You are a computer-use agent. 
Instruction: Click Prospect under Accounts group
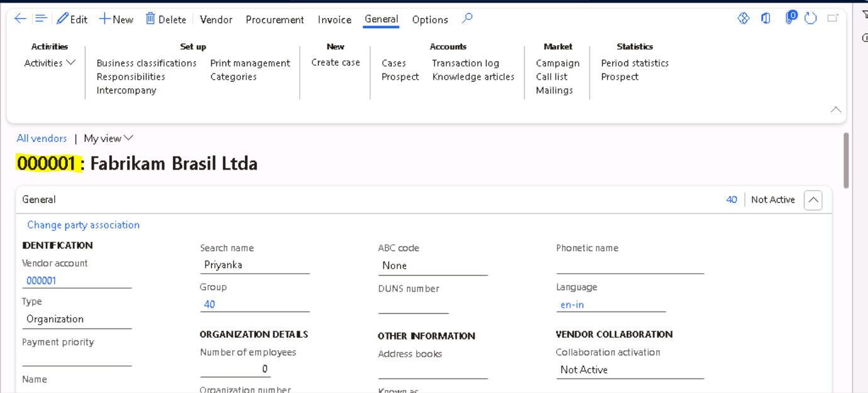click(x=400, y=77)
